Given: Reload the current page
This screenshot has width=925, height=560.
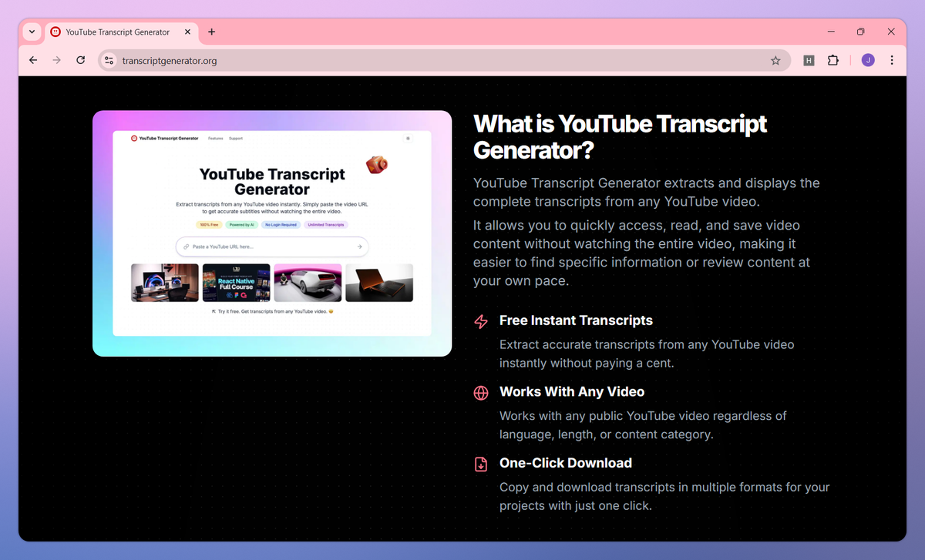Looking at the screenshot, I should (80, 60).
